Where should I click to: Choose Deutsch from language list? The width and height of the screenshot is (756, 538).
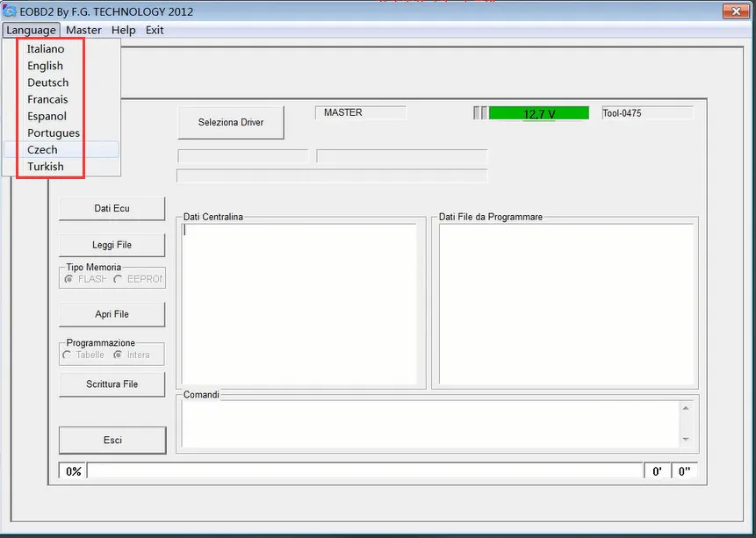coord(61,82)
